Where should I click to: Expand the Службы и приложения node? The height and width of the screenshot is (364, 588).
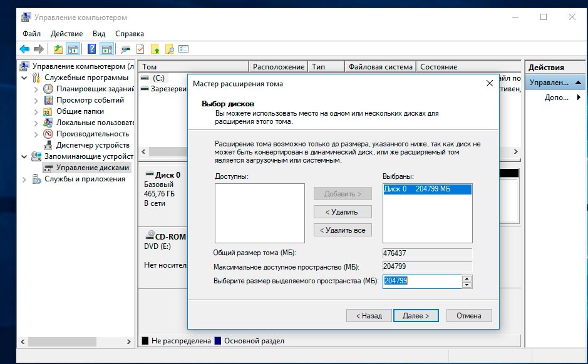[24, 179]
